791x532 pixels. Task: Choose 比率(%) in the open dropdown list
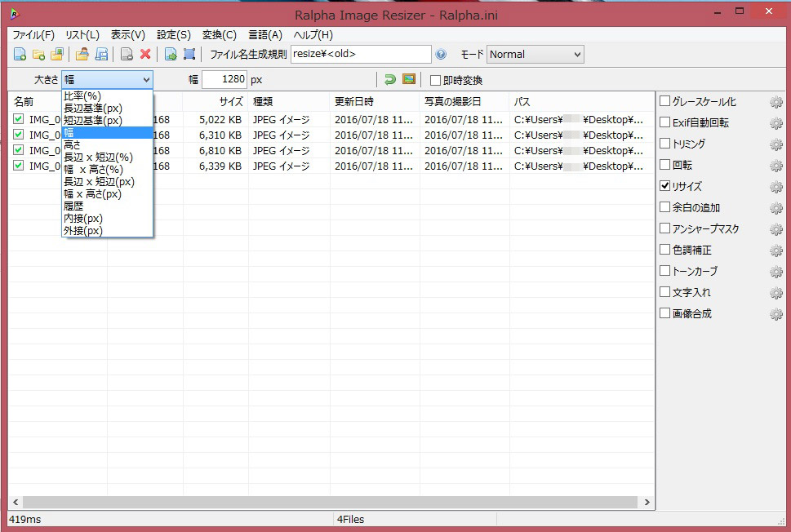(82, 95)
